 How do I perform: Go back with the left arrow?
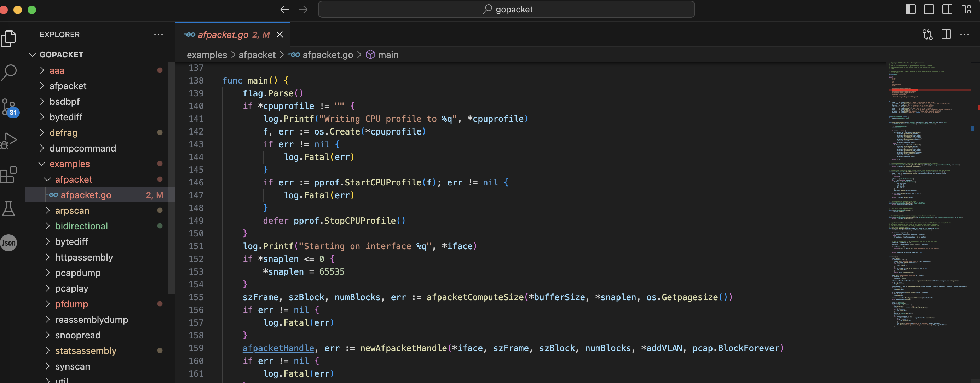click(284, 10)
